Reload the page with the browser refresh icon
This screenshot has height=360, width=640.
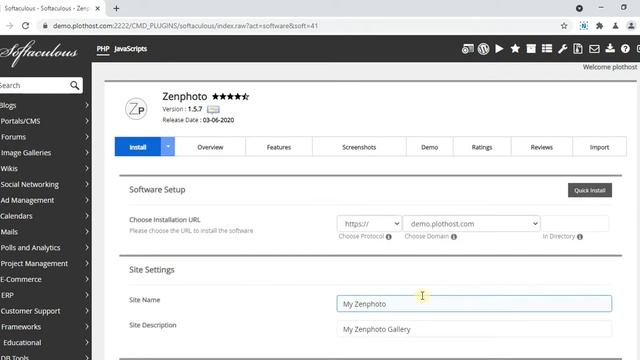25,26
